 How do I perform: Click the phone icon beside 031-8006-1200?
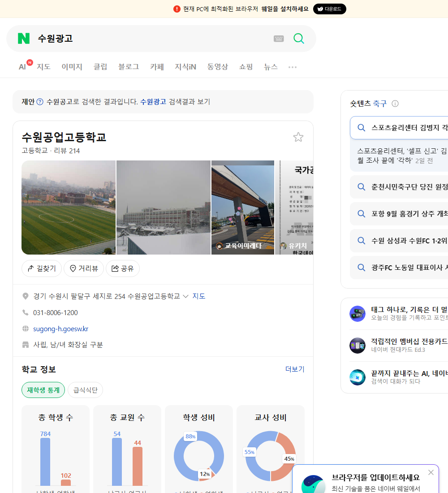pos(26,312)
